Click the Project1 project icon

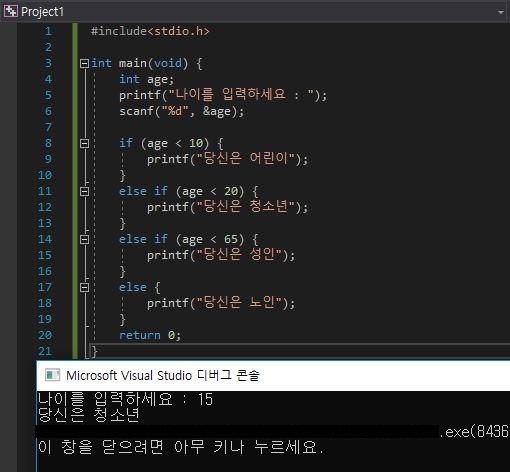[10, 11]
